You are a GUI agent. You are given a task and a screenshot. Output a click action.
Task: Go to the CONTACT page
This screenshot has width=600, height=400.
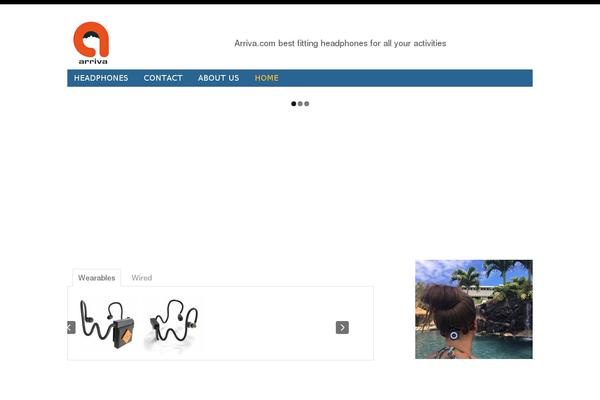(163, 78)
